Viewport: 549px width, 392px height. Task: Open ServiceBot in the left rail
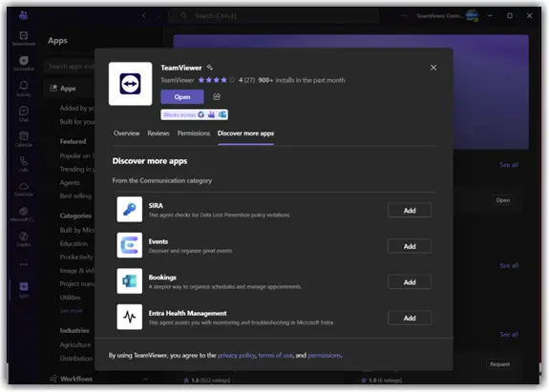(24, 63)
